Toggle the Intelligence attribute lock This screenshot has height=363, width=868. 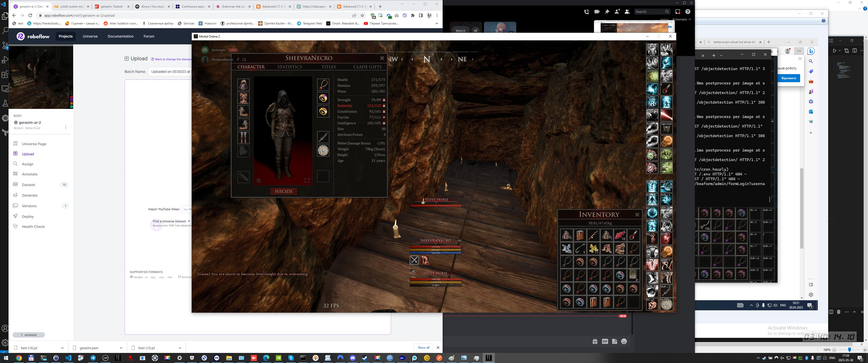[384, 123]
